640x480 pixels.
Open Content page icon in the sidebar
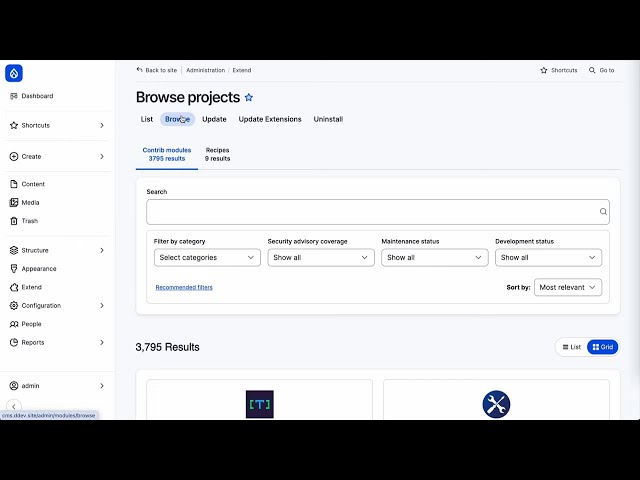14,184
